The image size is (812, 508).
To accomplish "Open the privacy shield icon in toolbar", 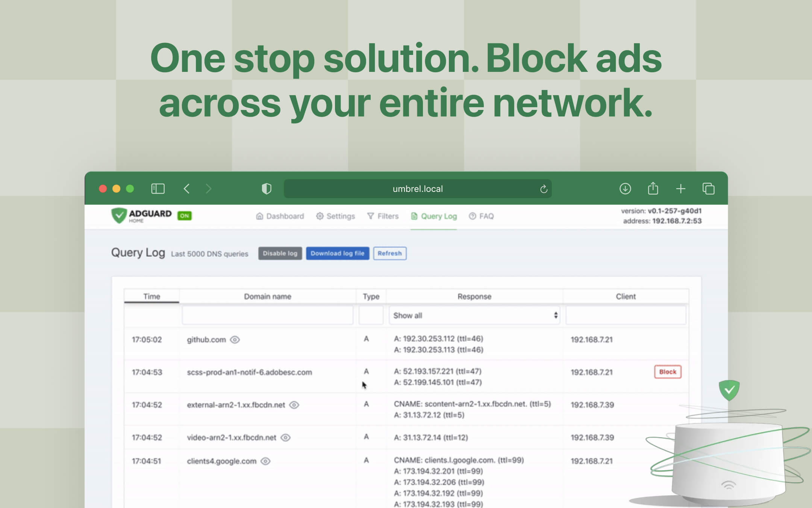I will 267,189.
